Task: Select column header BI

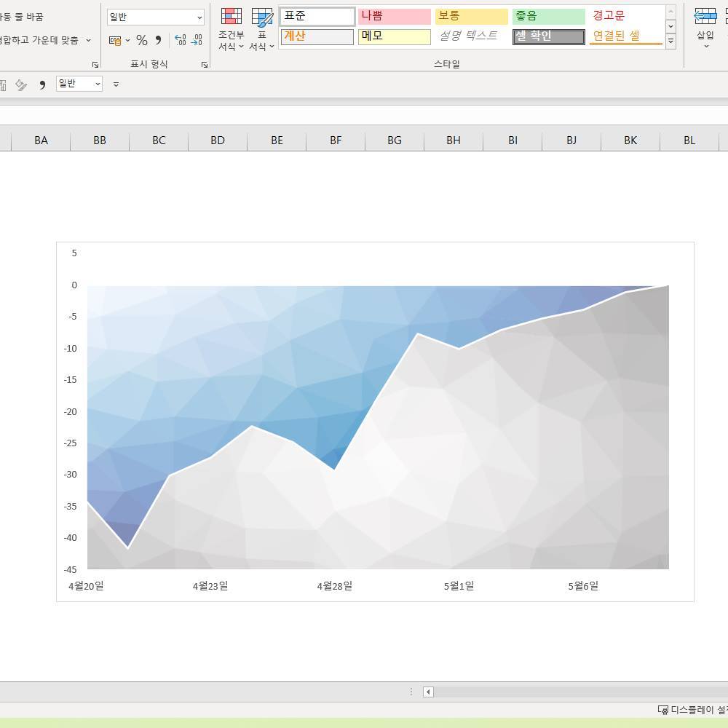Action: (x=513, y=141)
